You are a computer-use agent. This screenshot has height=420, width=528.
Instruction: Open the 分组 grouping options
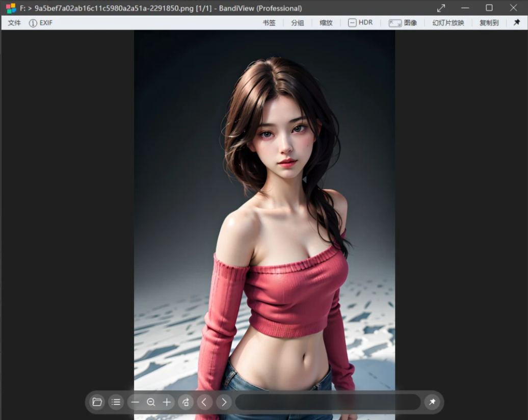coord(298,22)
